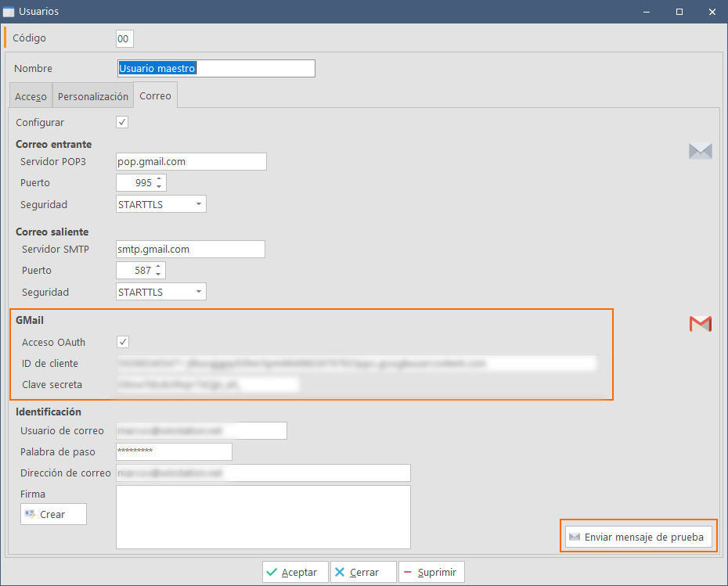Click the ID de cliente field
The image size is (728, 586).
pos(357,363)
